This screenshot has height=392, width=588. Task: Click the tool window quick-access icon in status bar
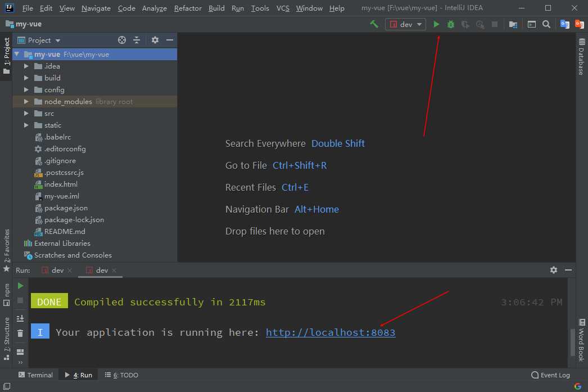point(7,386)
